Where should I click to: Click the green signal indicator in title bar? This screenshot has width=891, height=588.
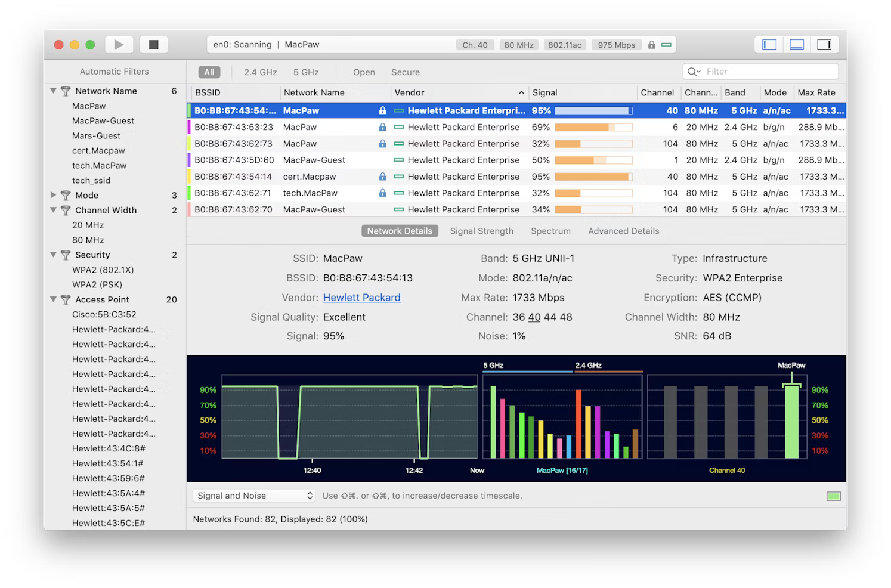point(666,45)
